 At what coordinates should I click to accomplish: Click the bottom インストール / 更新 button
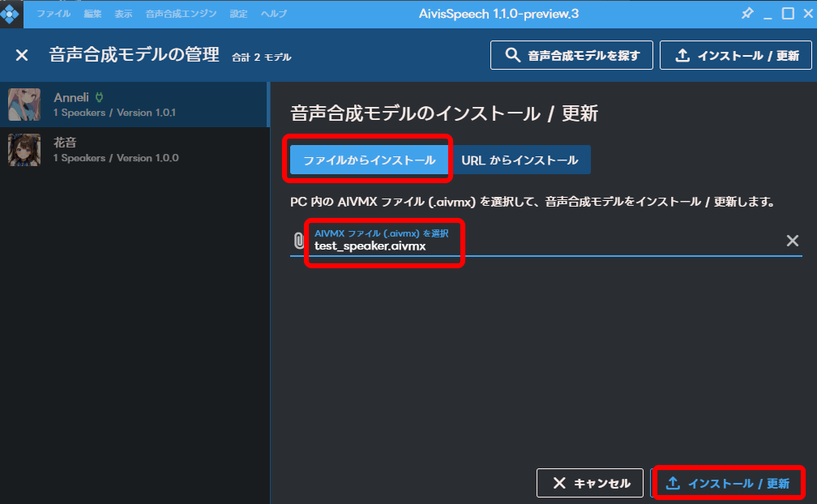click(728, 483)
